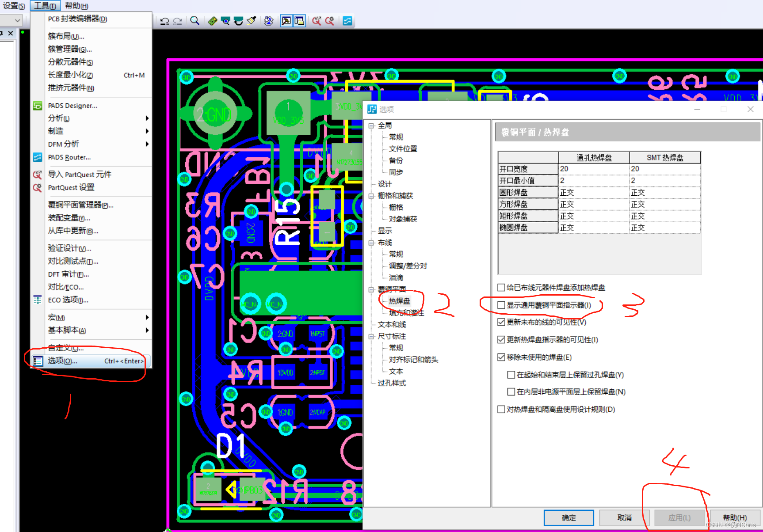Click 圆形焊盘 通孔热焊盘 正交 cell
Image resolution: width=763 pixels, height=532 pixels.
pyautogui.click(x=594, y=193)
